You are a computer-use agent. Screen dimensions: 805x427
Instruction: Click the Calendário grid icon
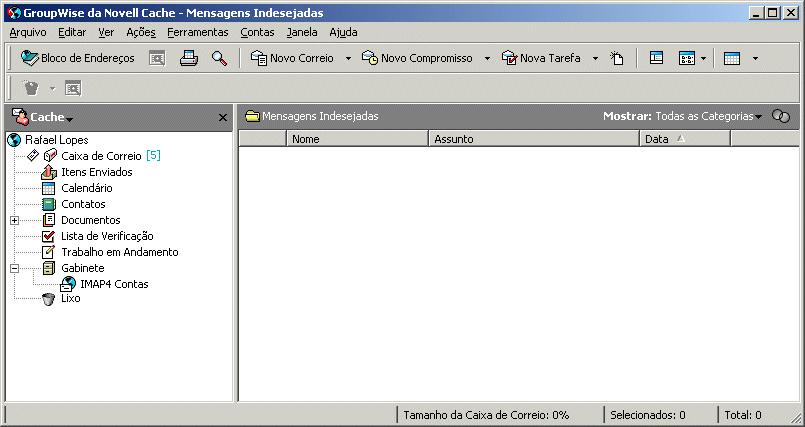(x=49, y=188)
